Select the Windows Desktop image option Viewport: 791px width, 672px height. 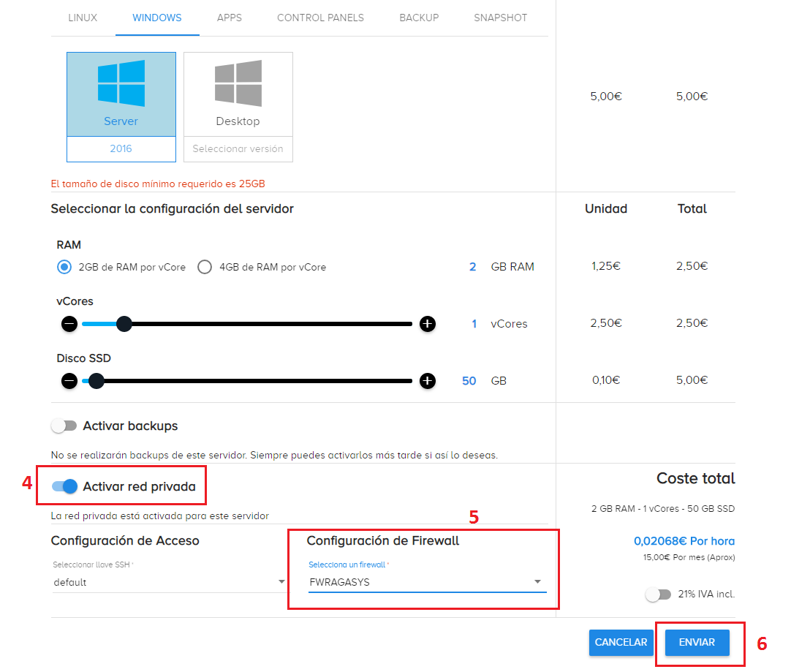[x=238, y=95]
